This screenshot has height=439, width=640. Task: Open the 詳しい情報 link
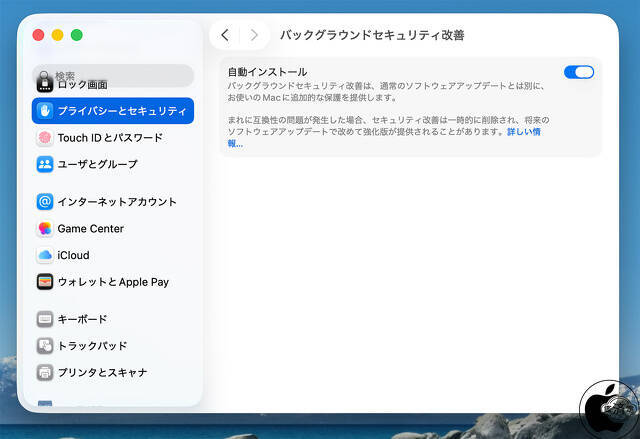click(x=523, y=132)
